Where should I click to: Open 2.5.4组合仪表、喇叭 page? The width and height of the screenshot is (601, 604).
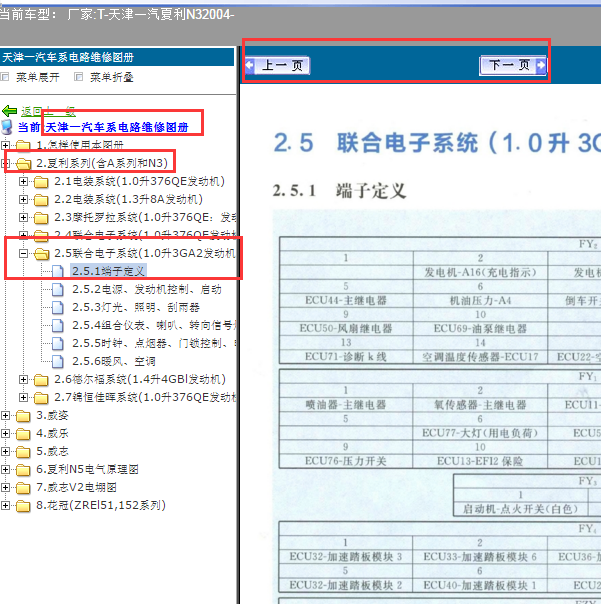pos(154,325)
